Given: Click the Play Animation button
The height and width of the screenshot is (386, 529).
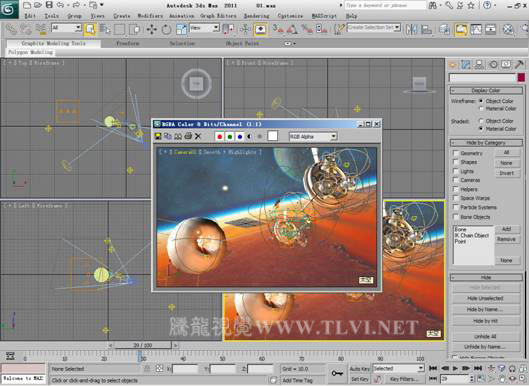Looking at the screenshot, I should click(455, 368).
